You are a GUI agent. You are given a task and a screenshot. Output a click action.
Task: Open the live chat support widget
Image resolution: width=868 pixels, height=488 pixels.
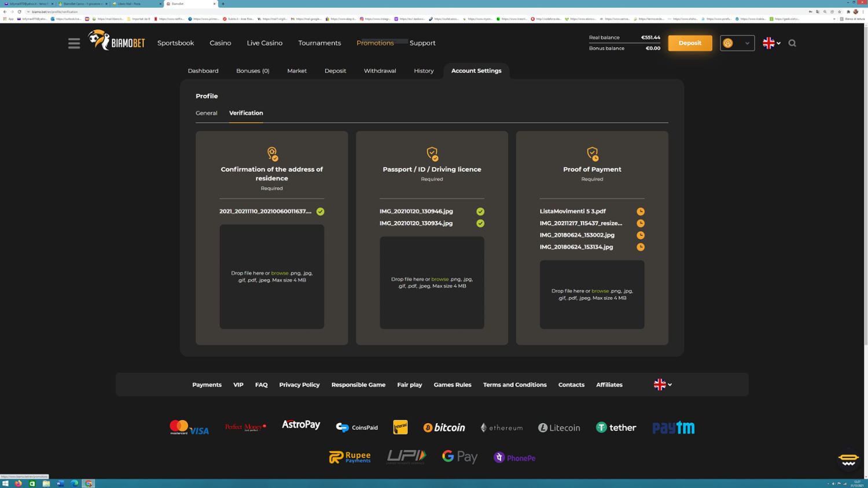pyautogui.click(x=848, y=460)
